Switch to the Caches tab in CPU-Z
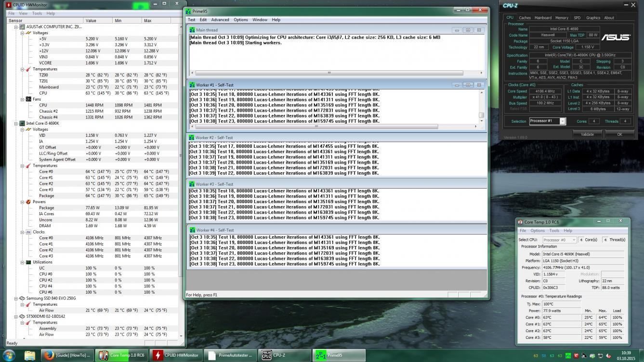 (525, 18)
